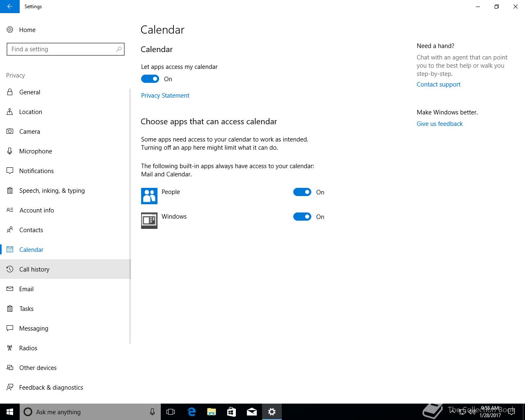
Task: Click the Other devices icon
Action: pyautogui.click(x=10, y=367)
